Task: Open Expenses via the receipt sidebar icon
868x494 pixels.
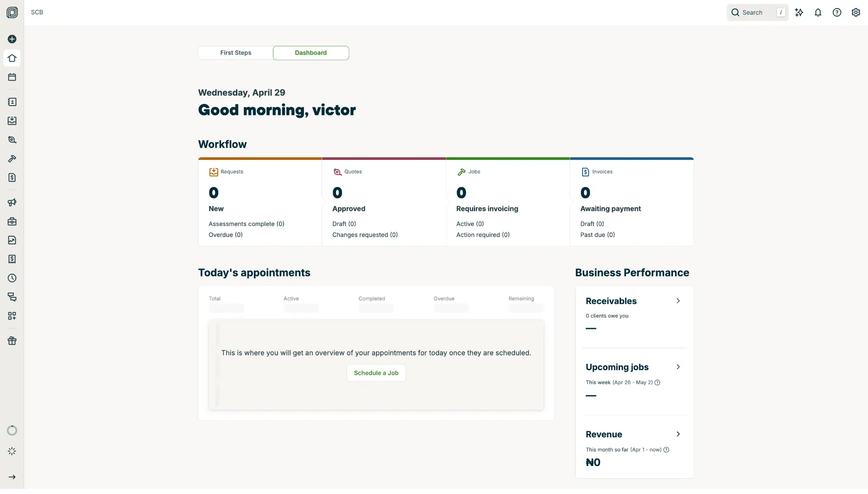Action: click(12, 259)
